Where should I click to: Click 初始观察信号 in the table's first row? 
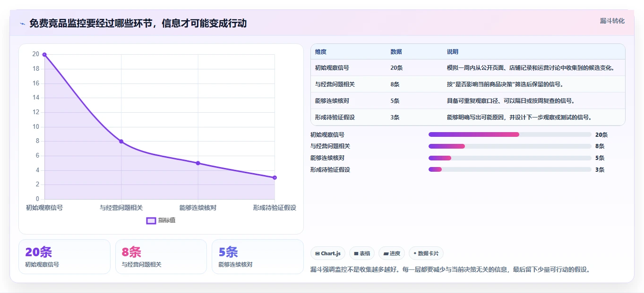click(x=332, y=68)
